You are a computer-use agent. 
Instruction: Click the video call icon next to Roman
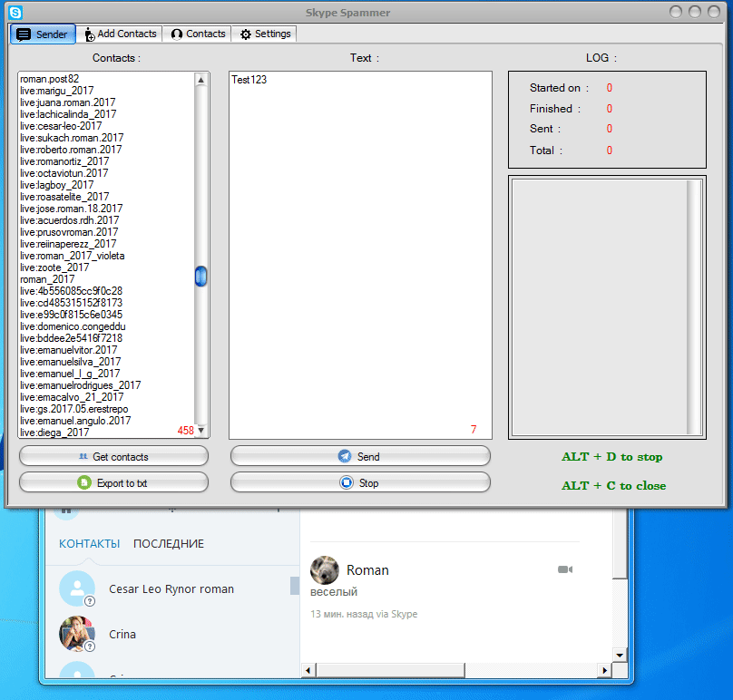[564, 569]
